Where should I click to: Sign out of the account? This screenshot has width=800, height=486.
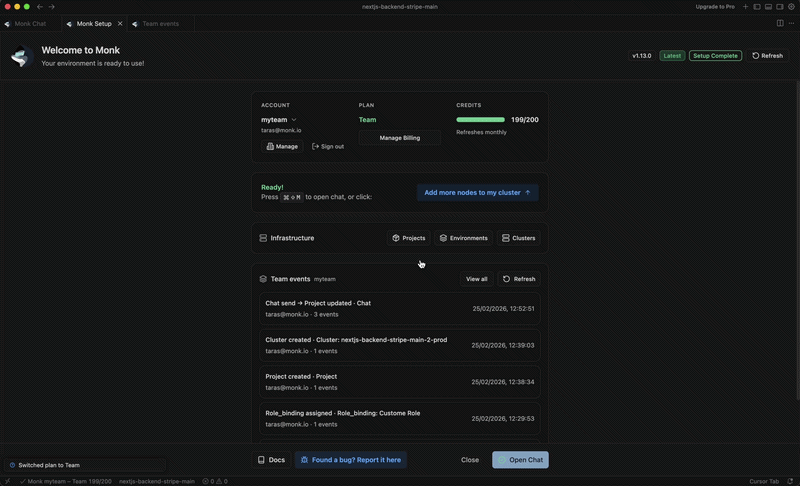pos(328,146)
